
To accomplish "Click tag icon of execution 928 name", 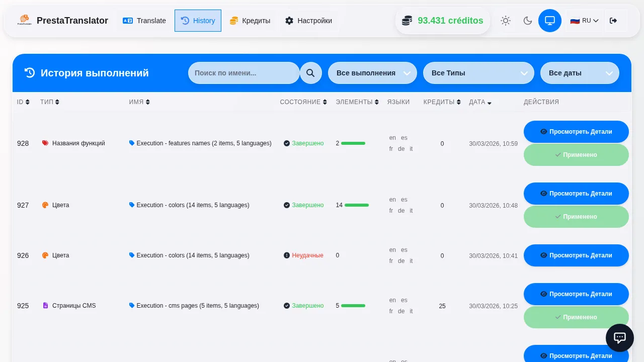I will pos(132,143).
